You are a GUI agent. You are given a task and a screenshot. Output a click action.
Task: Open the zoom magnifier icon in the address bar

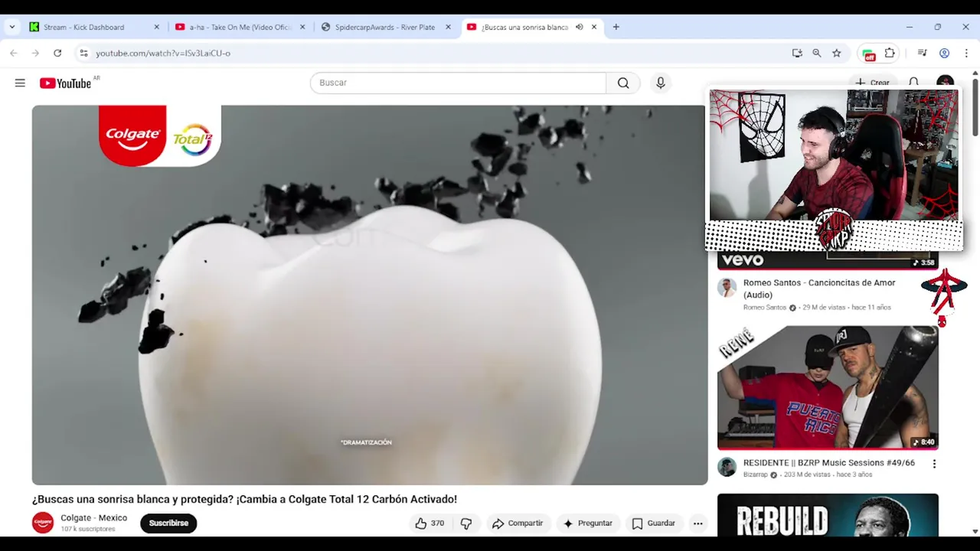817,53
